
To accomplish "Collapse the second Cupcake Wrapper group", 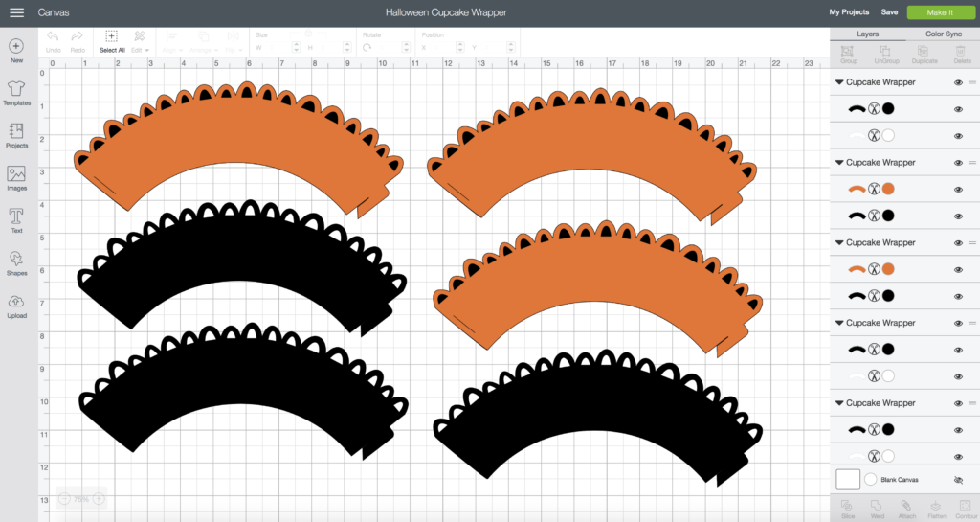I will [x=839, y=162].
